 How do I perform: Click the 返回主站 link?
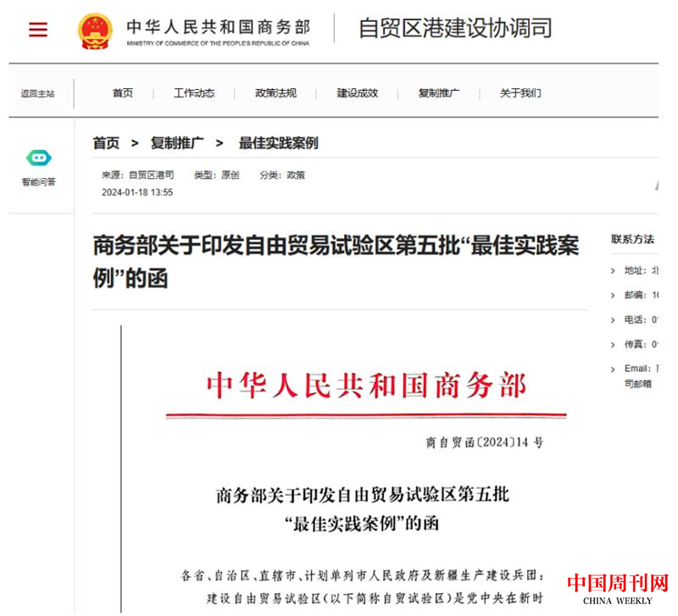pyautogui.click(x=38, y=94)
